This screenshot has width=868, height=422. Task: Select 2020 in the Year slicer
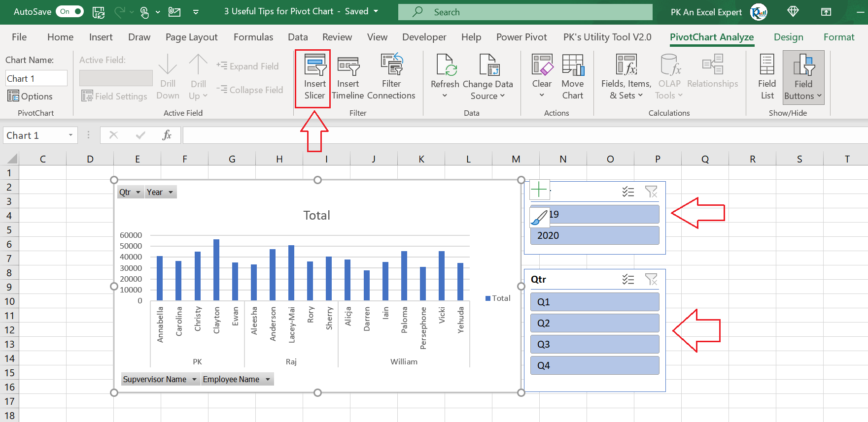tap(594, 235)
